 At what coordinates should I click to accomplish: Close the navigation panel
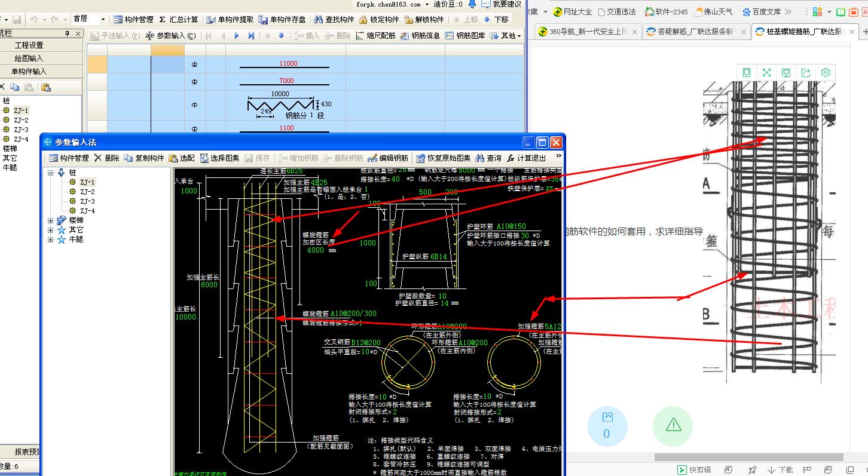coord(78,33)
